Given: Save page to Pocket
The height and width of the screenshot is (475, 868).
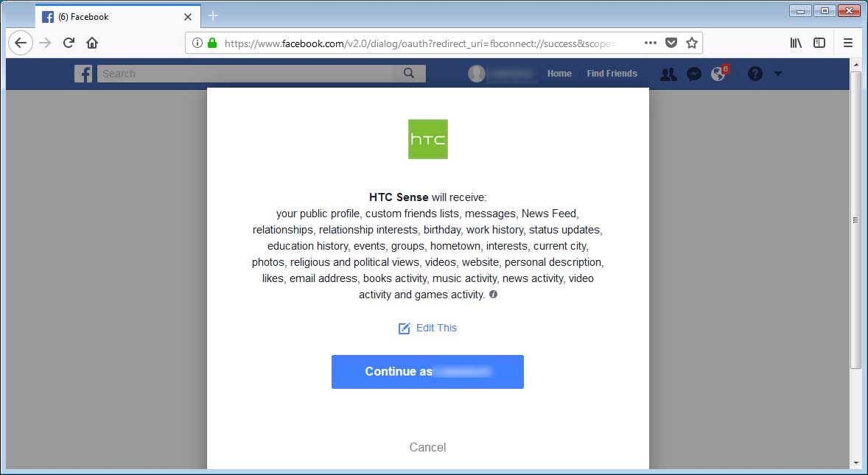Looking at the screenshot, I should 671,43.
